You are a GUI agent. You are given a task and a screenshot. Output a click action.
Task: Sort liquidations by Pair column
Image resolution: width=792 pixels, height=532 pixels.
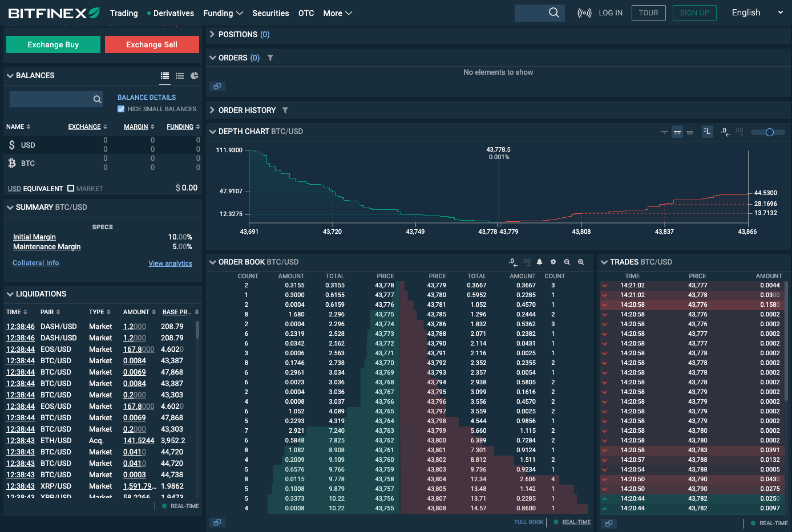tap(50, 312)
